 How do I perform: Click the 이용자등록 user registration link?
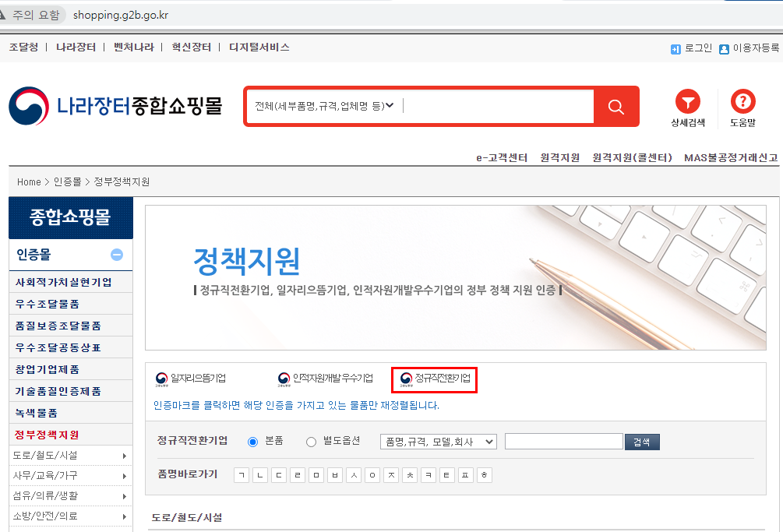point(749,48)
